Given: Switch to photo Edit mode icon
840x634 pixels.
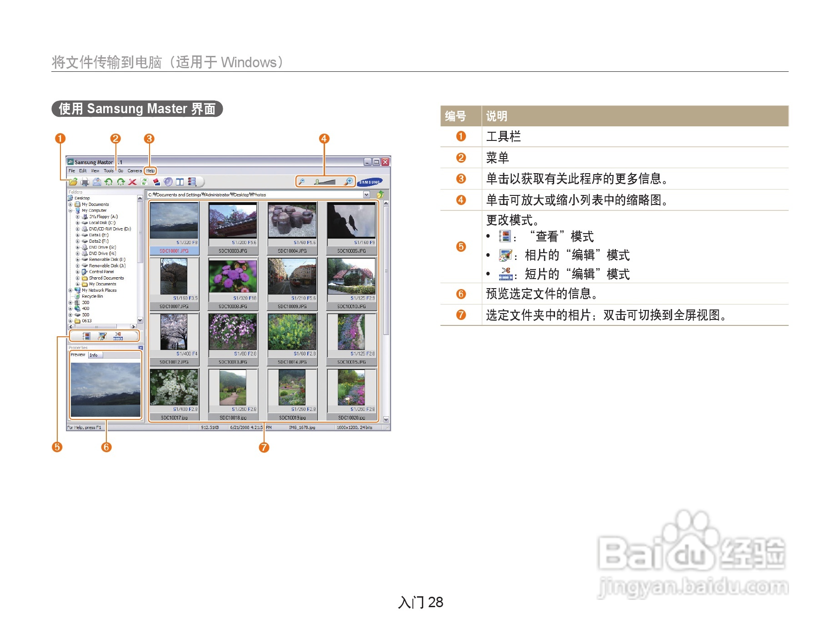Looking at the screenshot, I should point(102,336).
